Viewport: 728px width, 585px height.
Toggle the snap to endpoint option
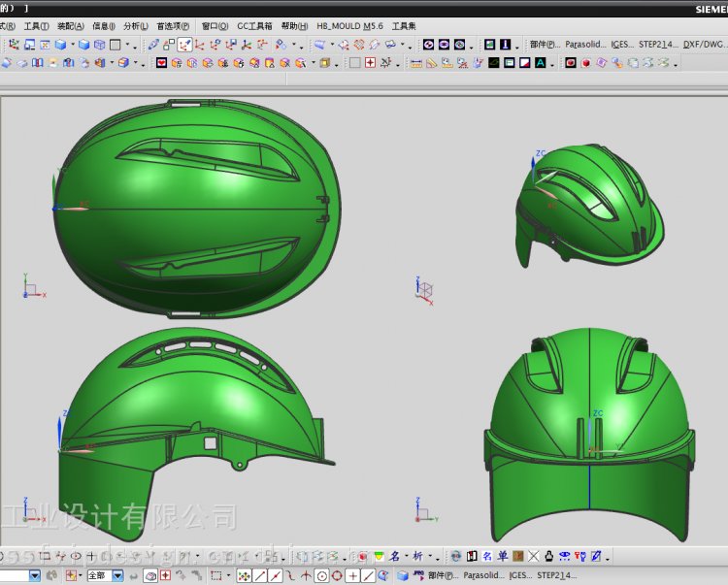tap(260, 575)
